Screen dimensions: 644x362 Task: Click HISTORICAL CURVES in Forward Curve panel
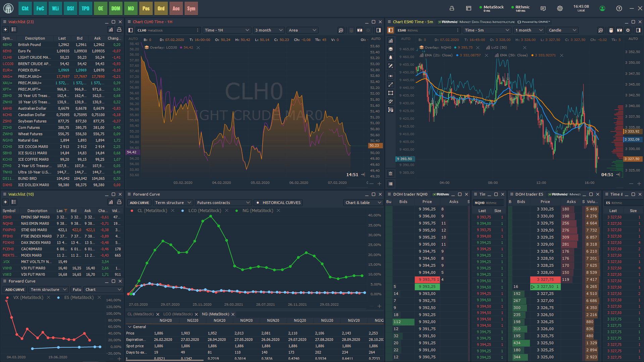click(278, 203)
